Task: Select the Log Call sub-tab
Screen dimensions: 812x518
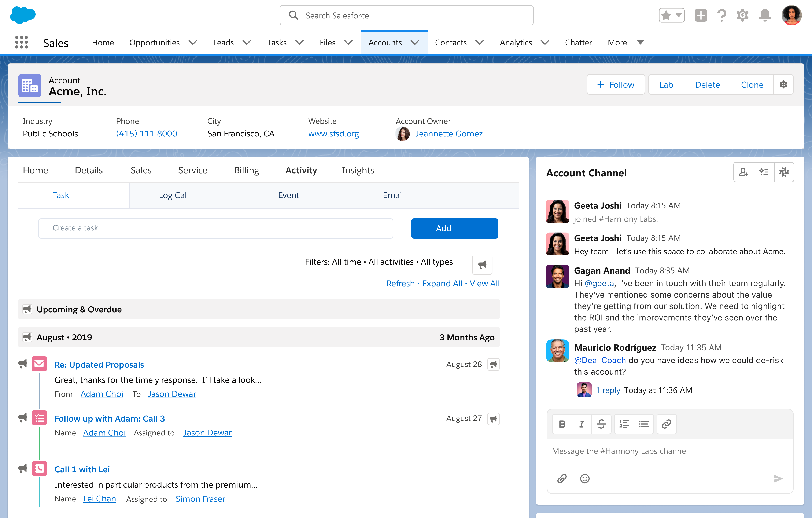Action: [x=174, y=195]
